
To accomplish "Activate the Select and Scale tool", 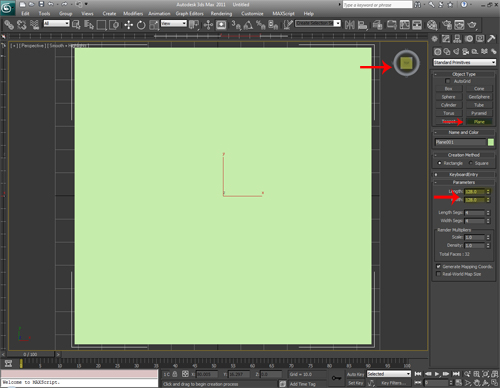I will (154, 25).
